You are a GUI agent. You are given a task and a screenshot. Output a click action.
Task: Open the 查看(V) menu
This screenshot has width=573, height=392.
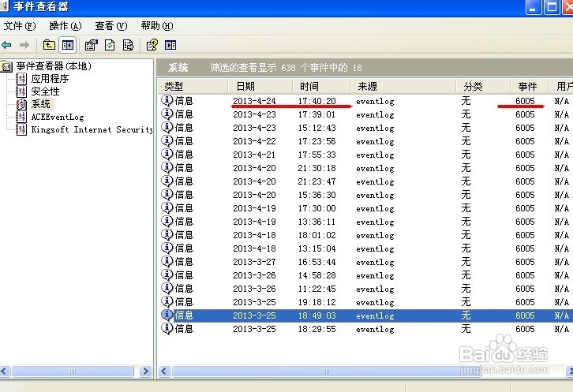tap(111, 26)
